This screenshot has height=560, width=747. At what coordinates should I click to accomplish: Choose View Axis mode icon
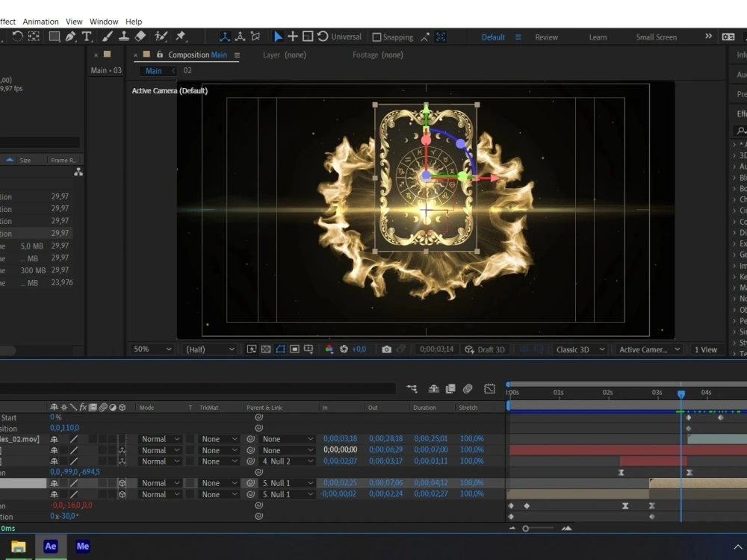[x=255, y=37]
